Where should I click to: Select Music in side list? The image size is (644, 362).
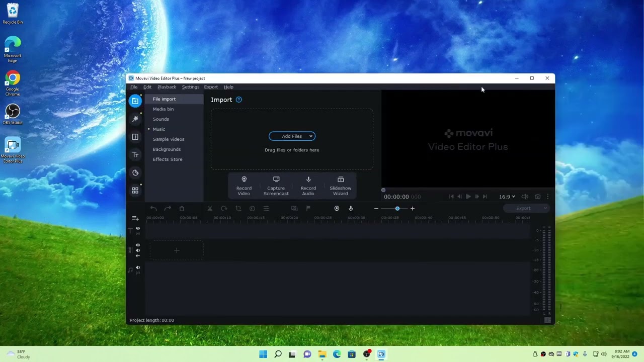point(174,129)
